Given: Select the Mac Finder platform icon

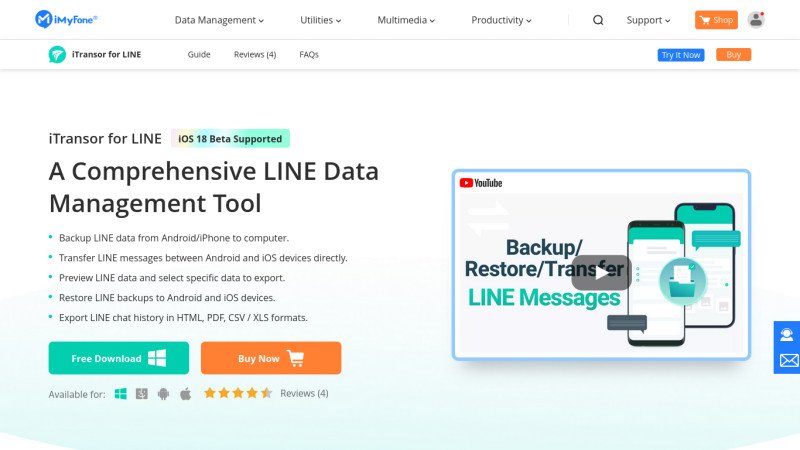Looking at the screenshot, I should tap(142, 393).
